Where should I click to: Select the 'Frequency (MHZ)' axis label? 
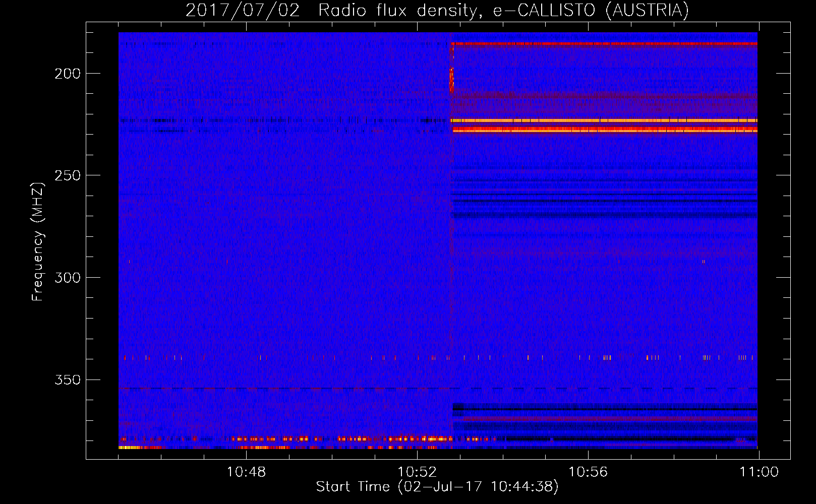38,241
